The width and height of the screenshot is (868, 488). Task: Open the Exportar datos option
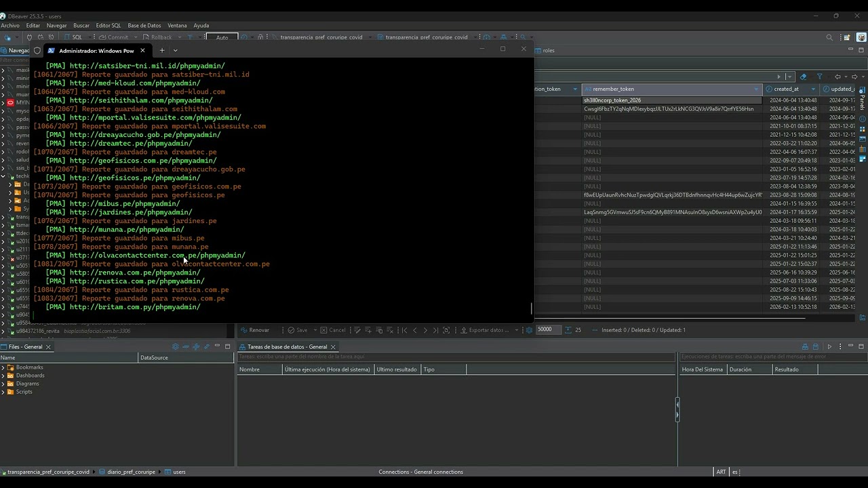point(484,330)
